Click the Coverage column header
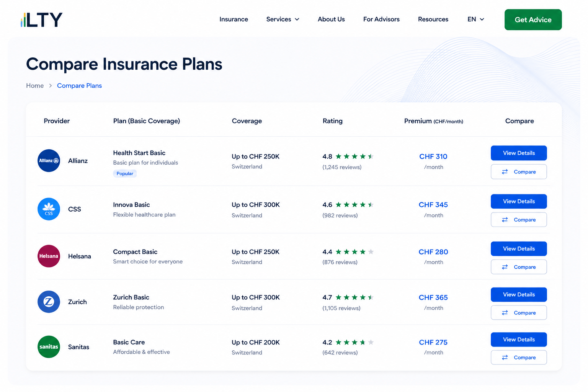The image size is (588, 392). [x=247, y=121]
